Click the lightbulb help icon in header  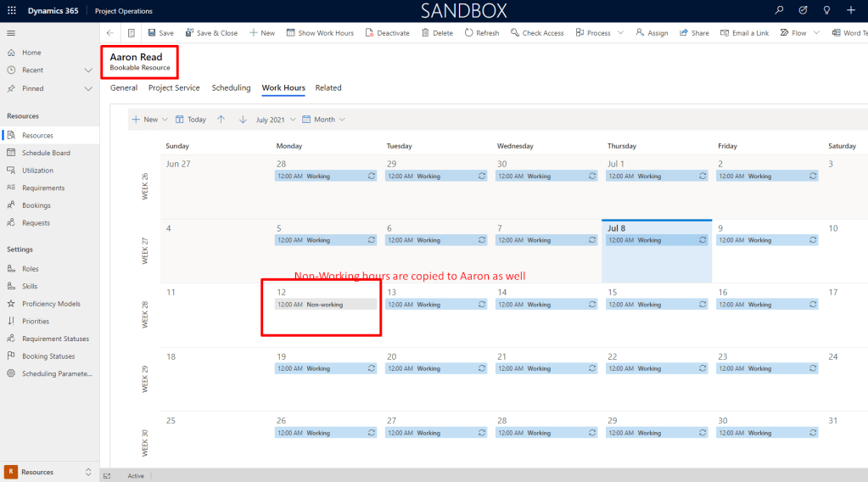[827, 10]
